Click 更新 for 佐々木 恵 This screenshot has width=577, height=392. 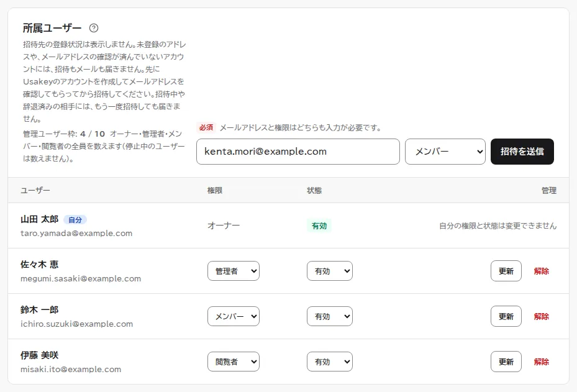point(506,271)
